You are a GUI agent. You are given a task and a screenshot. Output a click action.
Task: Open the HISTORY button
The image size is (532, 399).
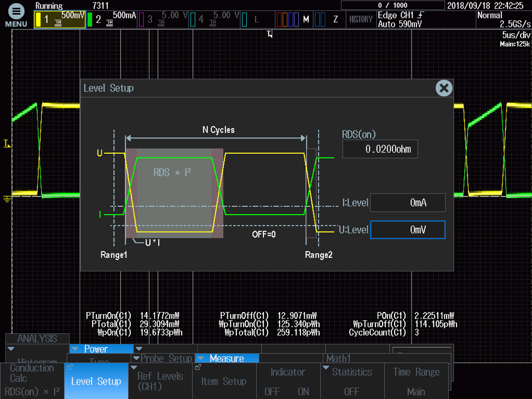[361, 20]
